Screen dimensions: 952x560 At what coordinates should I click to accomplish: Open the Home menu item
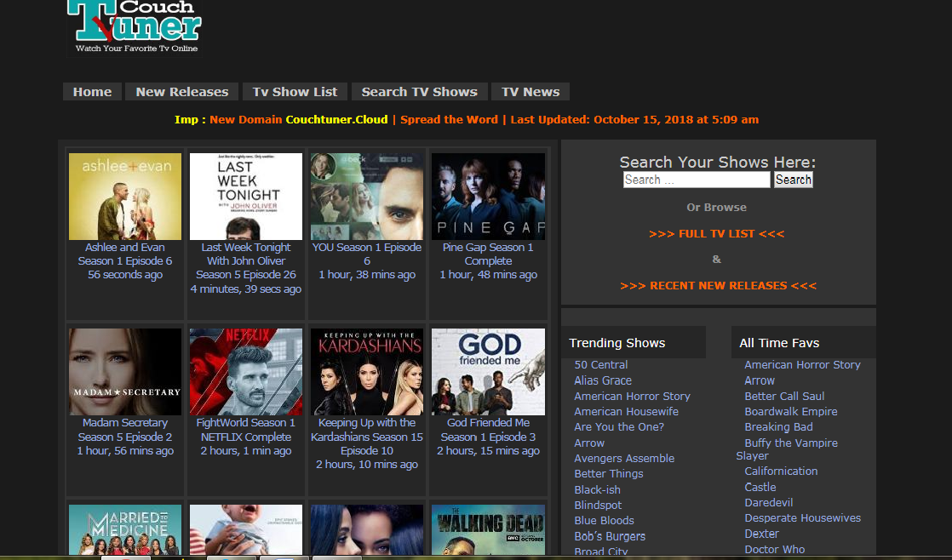coord(92,92)
